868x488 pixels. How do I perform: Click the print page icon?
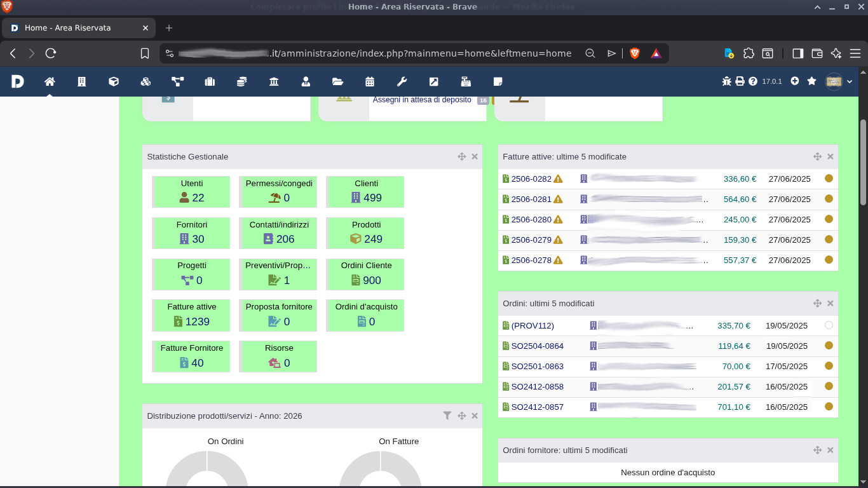[x=740, y=81]
